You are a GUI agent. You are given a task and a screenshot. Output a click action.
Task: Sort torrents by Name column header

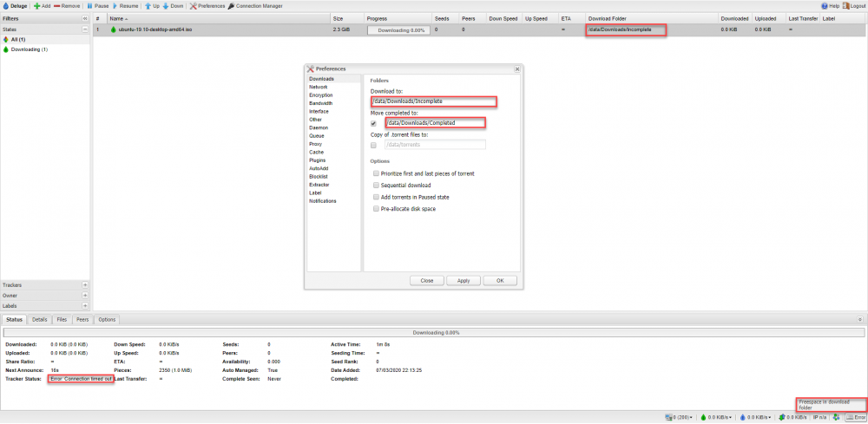219,18
